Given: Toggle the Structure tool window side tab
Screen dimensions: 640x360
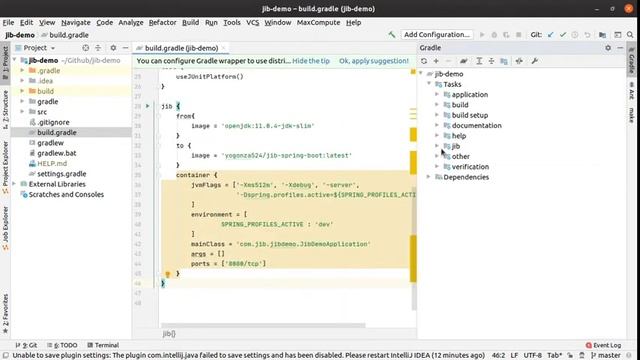Looking at the screenshot, I should 5,109.
